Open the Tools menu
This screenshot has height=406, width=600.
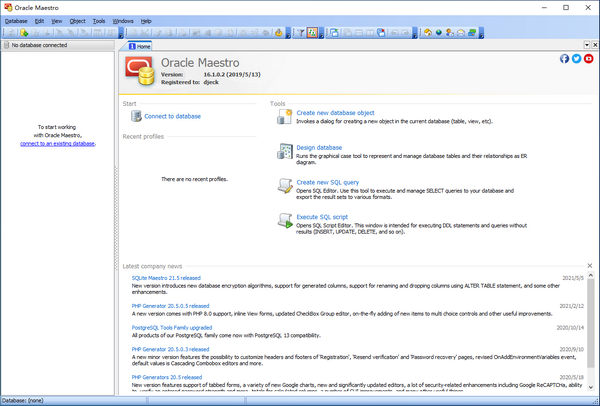click(99, 20)
